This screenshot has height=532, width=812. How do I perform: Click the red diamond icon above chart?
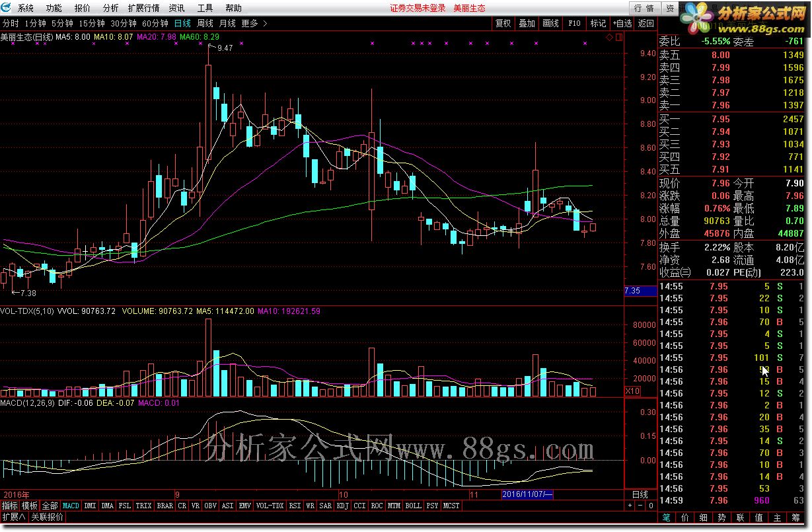click(x=609, y=37)
